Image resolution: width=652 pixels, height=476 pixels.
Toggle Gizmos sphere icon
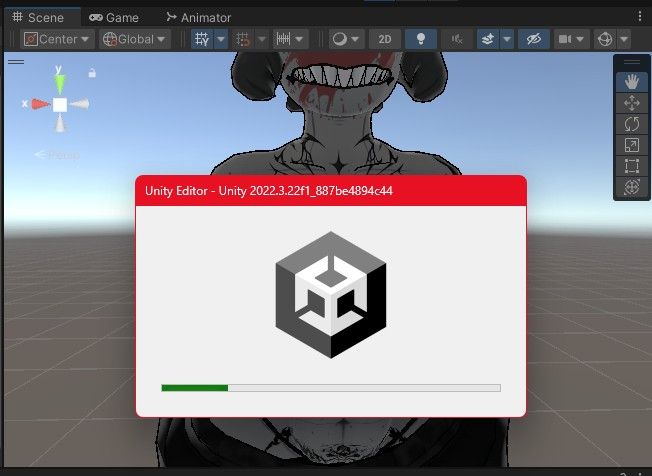[x=605, y=39]
